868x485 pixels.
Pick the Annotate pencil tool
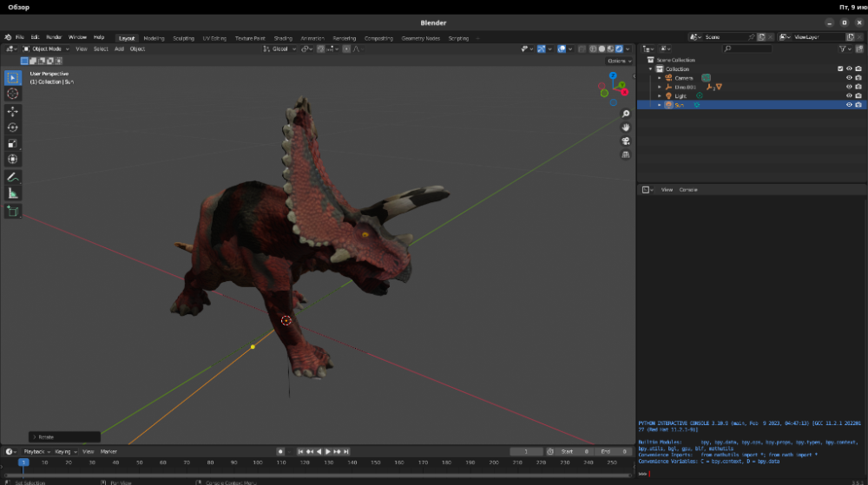[13, 177]
